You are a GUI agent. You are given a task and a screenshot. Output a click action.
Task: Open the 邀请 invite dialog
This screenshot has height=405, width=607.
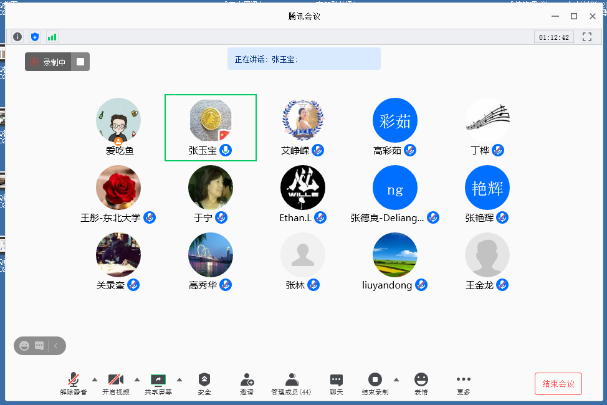click(x=246, y=383)
